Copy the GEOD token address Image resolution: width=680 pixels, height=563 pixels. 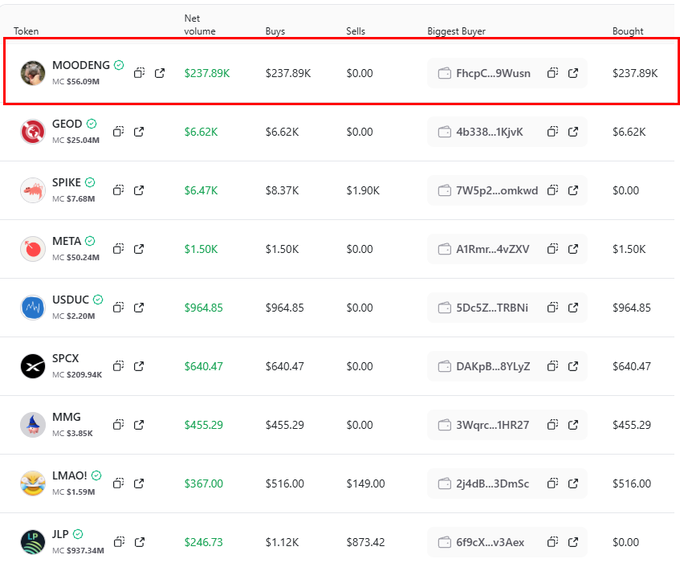coord(118,132)
